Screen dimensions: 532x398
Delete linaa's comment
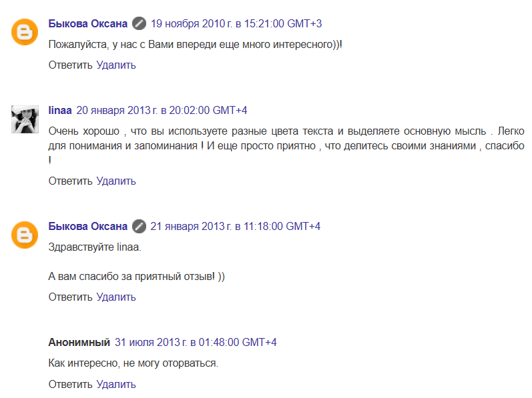point(116,181)
